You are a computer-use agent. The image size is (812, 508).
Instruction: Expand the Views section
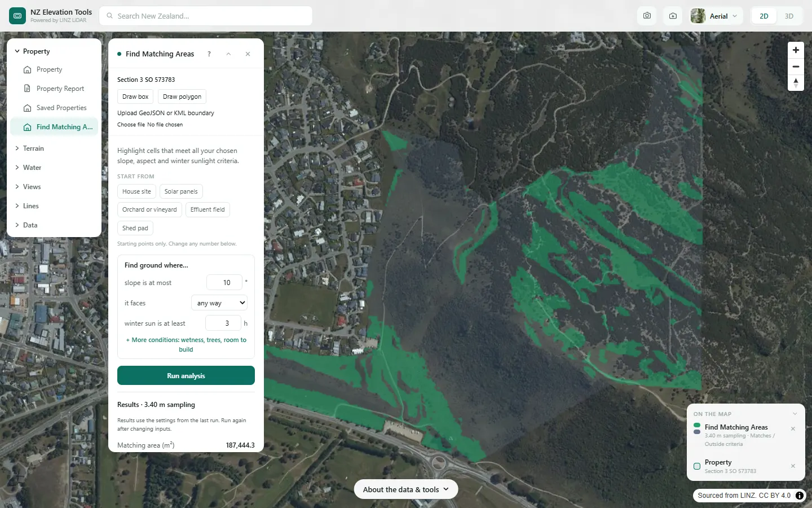point(54,187)
